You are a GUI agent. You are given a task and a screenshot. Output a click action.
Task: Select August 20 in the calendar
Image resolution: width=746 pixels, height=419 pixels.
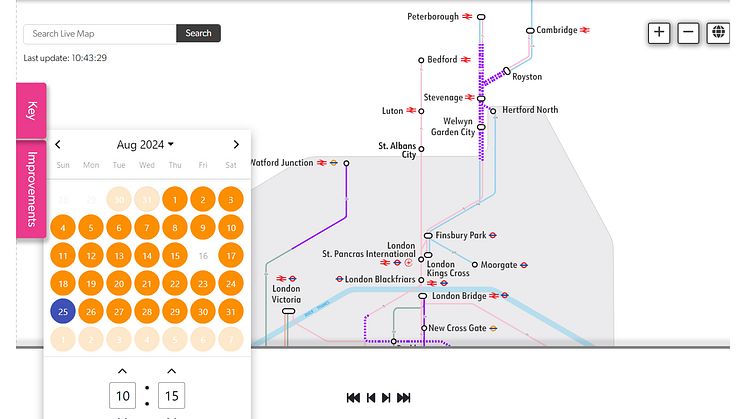coord(119,283)
